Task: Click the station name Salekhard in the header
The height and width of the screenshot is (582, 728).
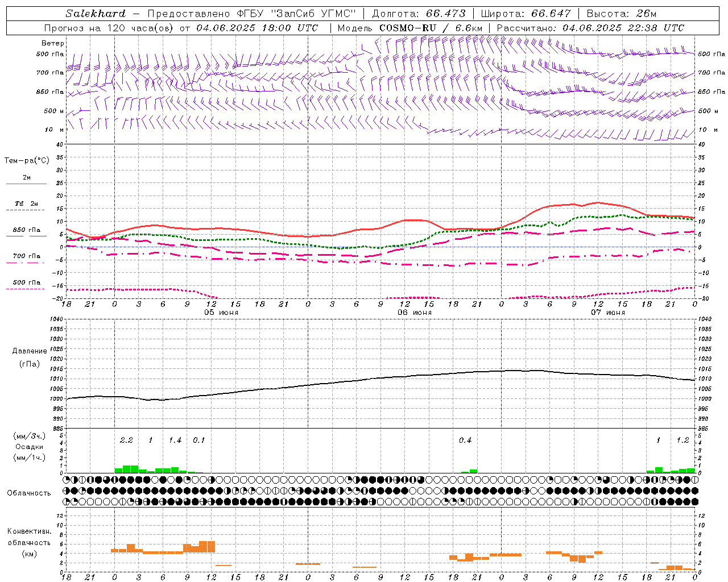Action: click(96, 14)
